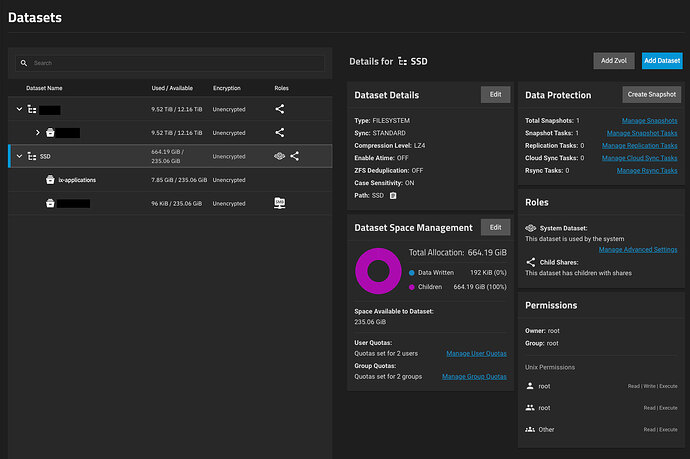
Task: Click system dataset icon in SSD row
Action: click(x=279, y=156)
